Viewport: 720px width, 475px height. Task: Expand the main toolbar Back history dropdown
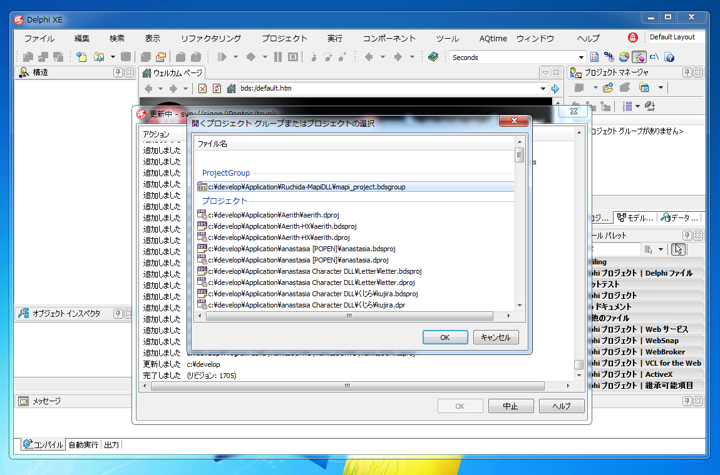(x=382, y=57)
